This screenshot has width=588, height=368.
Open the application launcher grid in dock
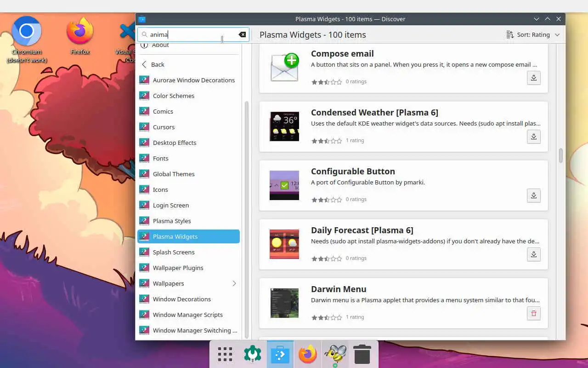[x=225, y=355]
